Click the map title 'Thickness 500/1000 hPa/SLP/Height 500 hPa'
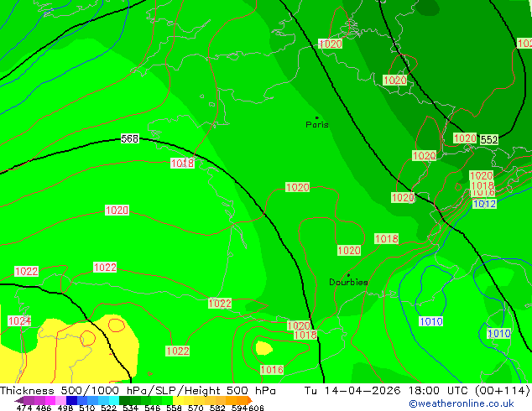This screenshot has height=411, width=532. [x=138, y=391]
